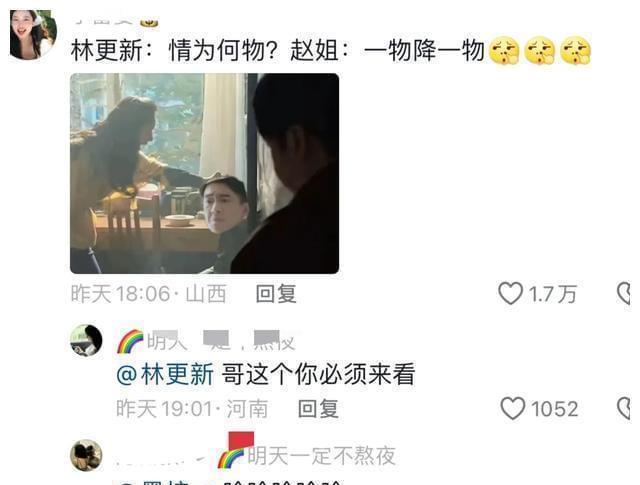This screenshot has width=640, height=485.
Task: Tap the 1.7万 like count number
Action: tap(553, 294)
